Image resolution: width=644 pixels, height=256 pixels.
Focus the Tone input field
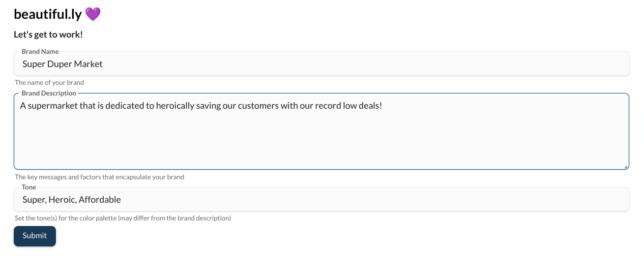click(x=321, y=200)
